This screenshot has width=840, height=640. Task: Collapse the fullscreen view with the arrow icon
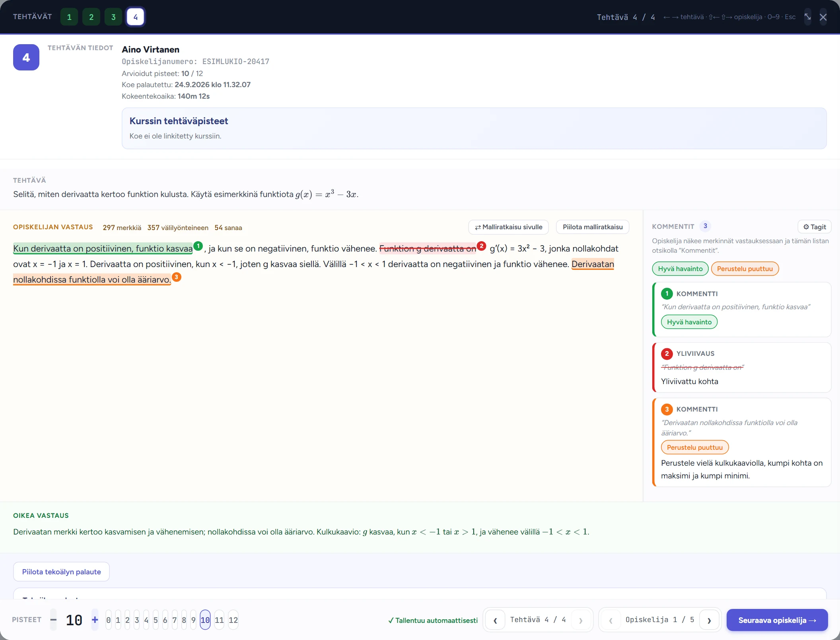point(807,17)
